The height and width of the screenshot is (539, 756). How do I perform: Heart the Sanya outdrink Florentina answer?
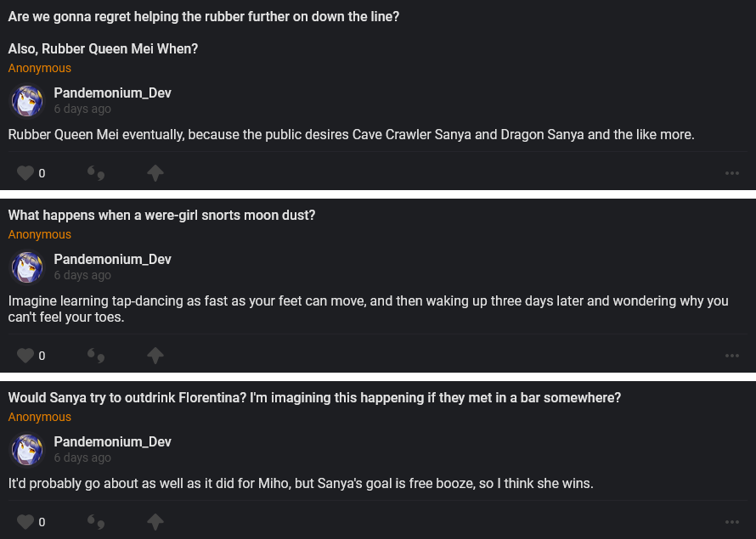click(x=25, y=521)
